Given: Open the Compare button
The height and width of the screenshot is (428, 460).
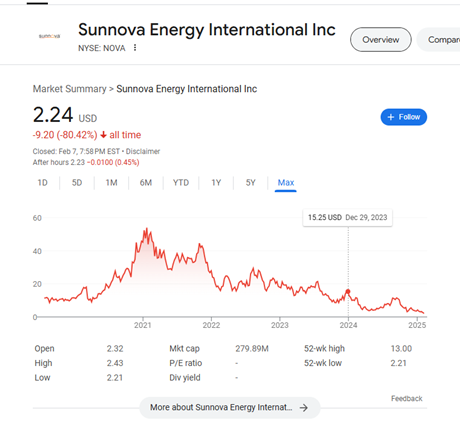Looking at the screenshot, I should (439, 40).
